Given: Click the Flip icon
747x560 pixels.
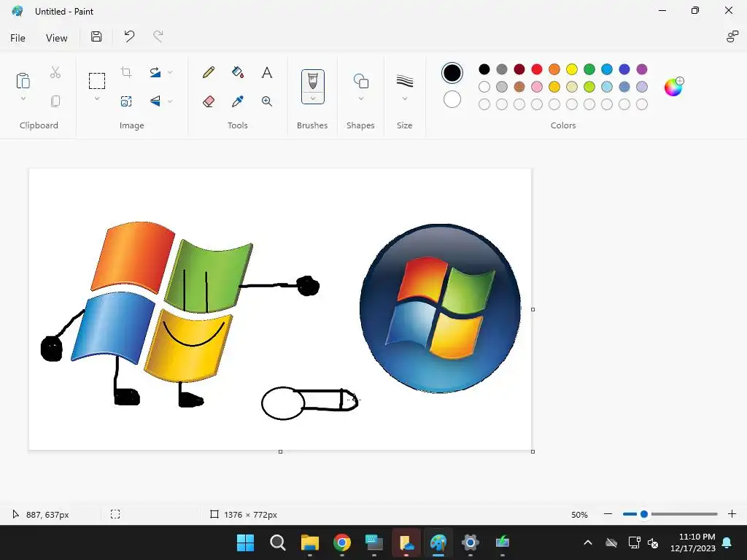Looking at the screenshot, I should (155, 101).
